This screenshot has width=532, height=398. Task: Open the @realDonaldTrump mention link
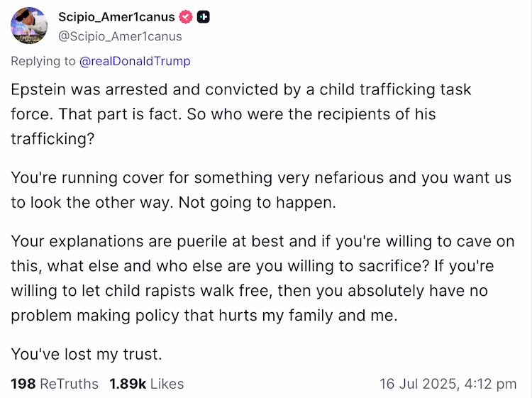click(x=135, y=61)
